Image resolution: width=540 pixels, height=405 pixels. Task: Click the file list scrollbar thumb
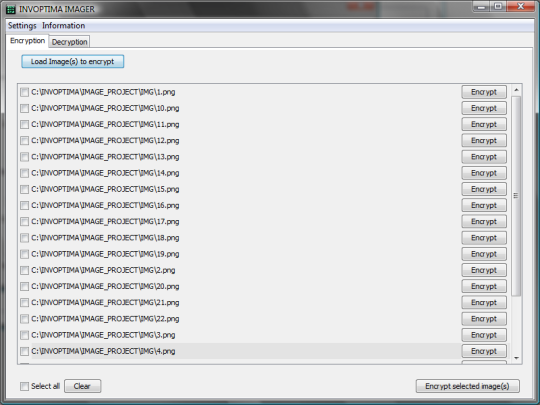click(516, 196)
